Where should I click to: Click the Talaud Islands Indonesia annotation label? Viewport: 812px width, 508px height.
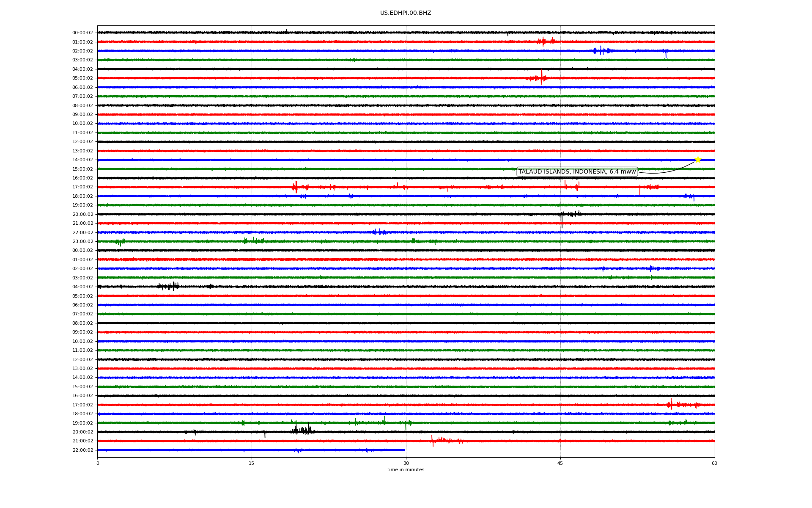(x=577, y=171)
